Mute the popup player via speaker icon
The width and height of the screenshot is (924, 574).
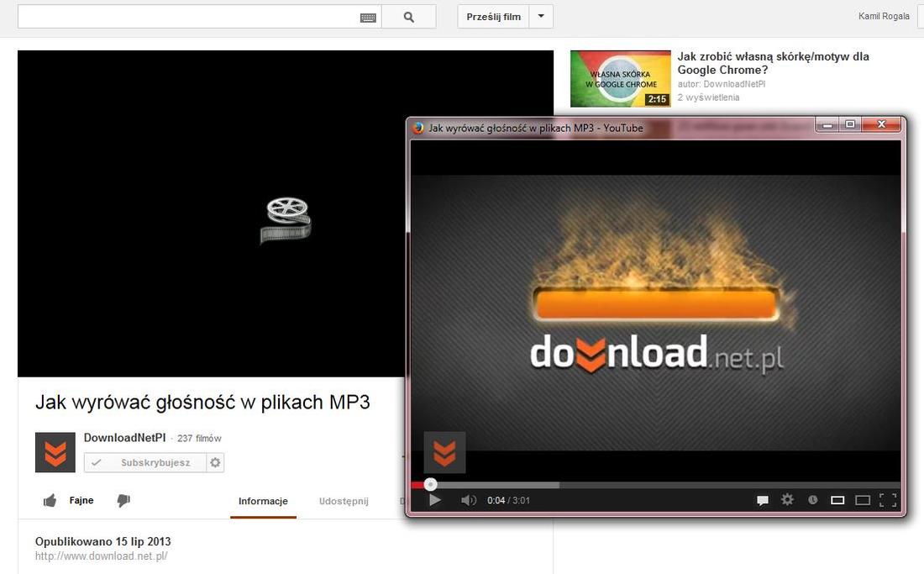[469, 500]
